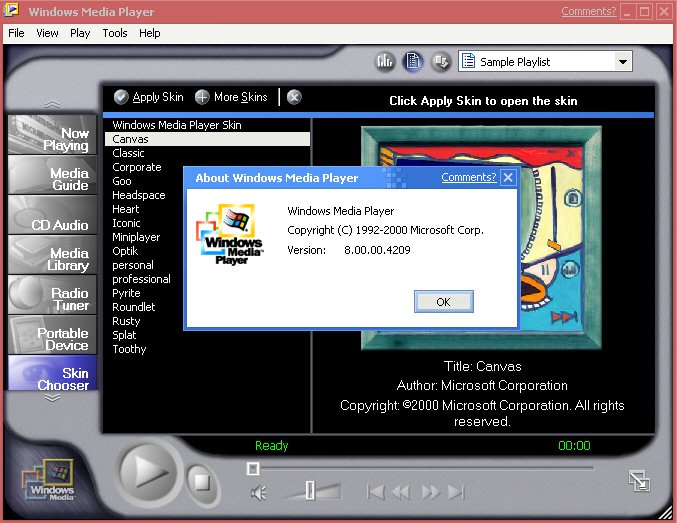Select the Canvas skin

click(207, 139)
